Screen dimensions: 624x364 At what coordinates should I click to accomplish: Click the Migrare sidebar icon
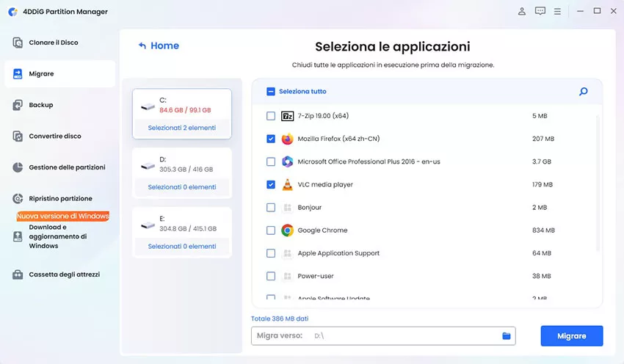18,73
